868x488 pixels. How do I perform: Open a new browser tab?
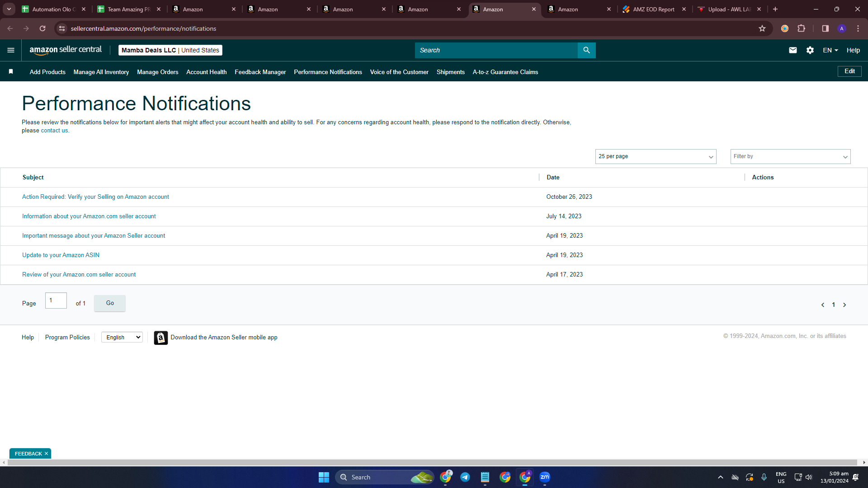pyautogui.click(x=775, y=9)
